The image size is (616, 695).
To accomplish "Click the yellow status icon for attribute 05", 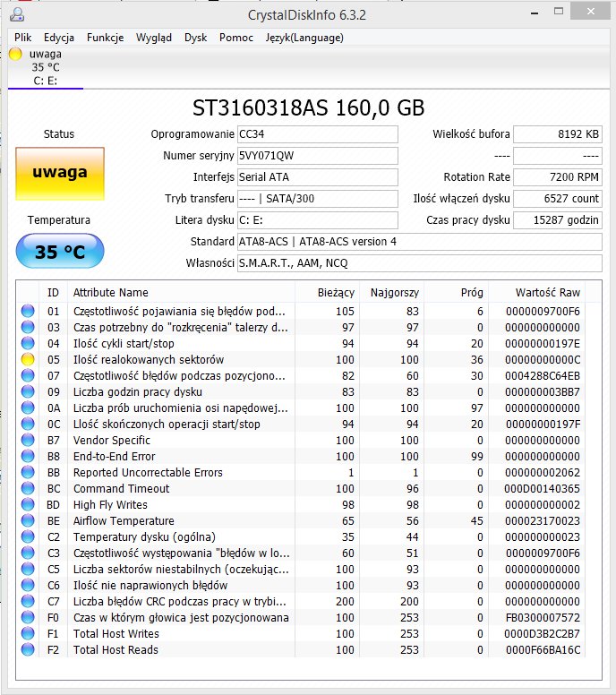I will 28,359.
